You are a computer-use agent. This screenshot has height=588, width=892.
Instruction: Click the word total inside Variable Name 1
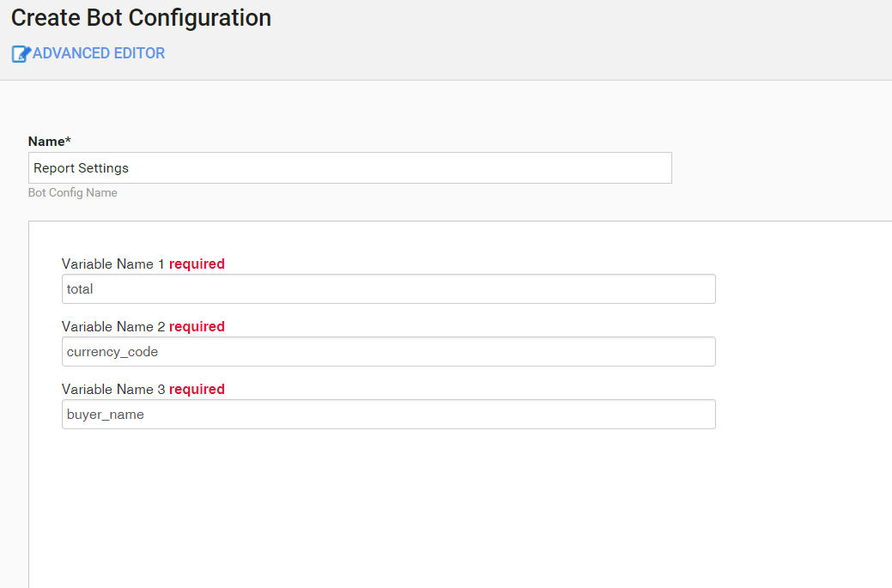pos(80,289)
